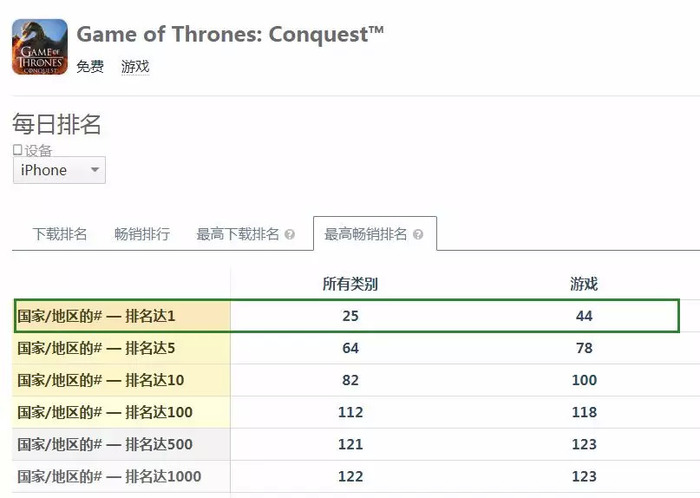Click the Game of Thrones: Conquest title
The width and height of the screenshot is (700, 498).
pos(230,34)
